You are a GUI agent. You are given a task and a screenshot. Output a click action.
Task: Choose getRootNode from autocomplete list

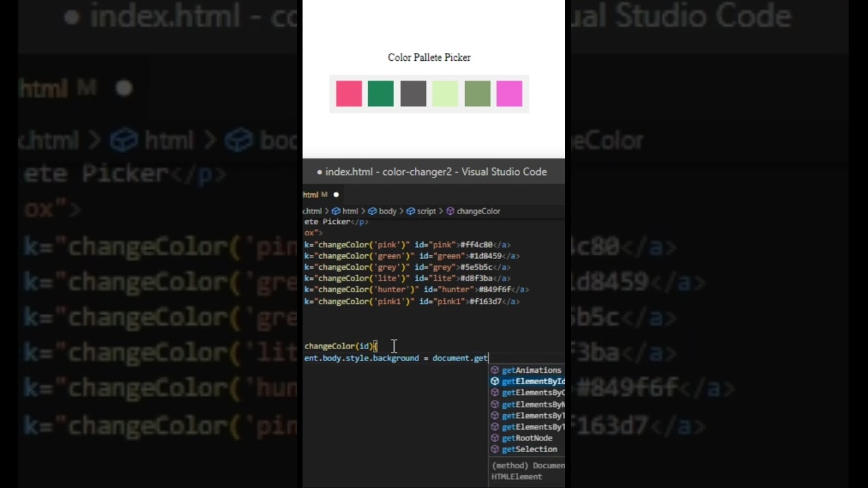click(x=527, y=438)
